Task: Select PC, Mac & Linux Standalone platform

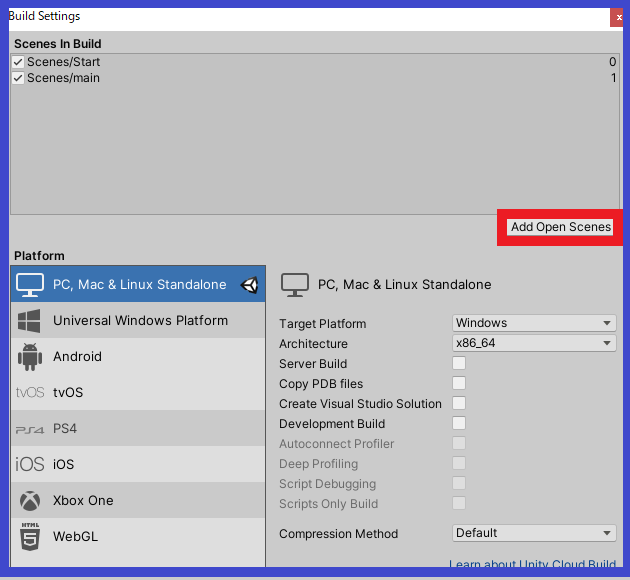Action: (138, 284)
